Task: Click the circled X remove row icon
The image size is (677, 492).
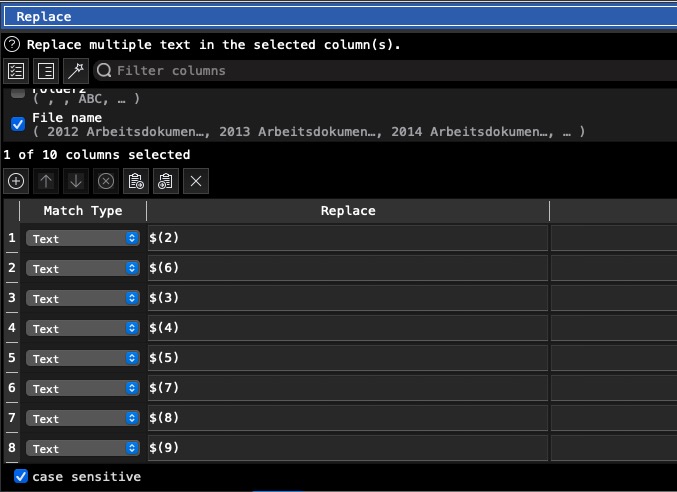Action: [106, 181]
